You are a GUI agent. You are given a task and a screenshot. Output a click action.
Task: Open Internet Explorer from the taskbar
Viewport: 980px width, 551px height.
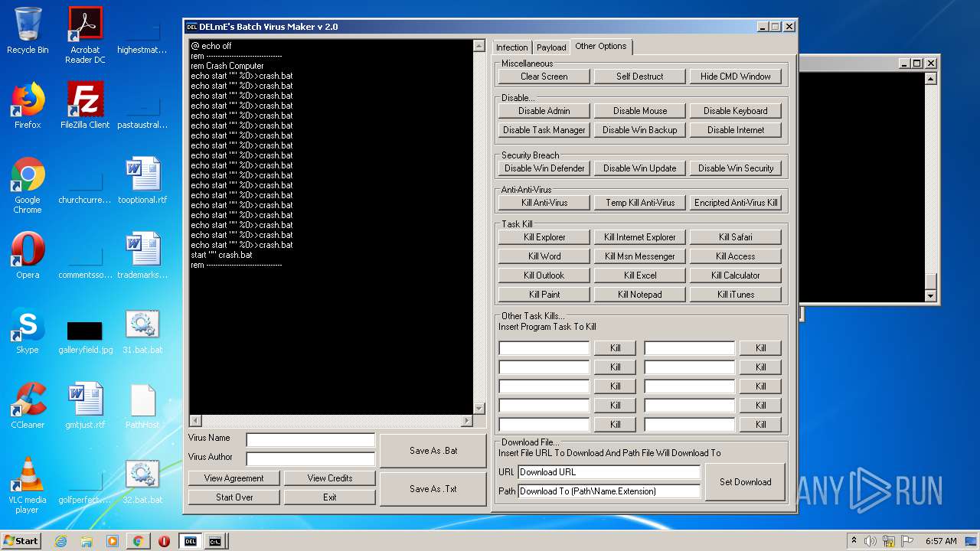[x=60, y=541]
